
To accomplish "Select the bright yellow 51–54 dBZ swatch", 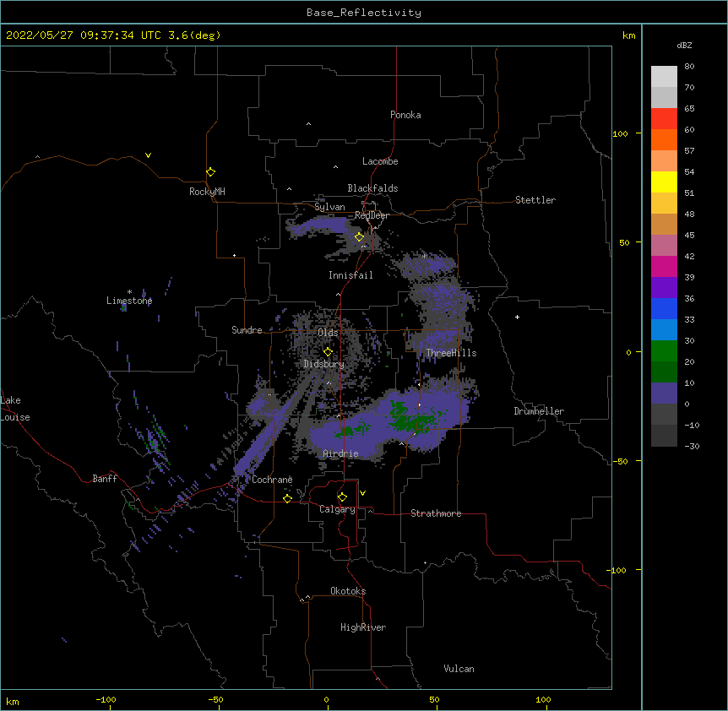I will point(664,182).
